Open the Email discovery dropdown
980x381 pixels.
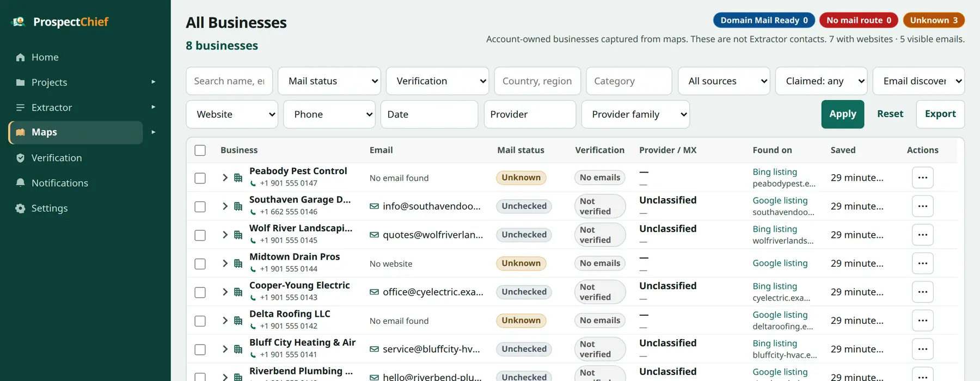918,81
